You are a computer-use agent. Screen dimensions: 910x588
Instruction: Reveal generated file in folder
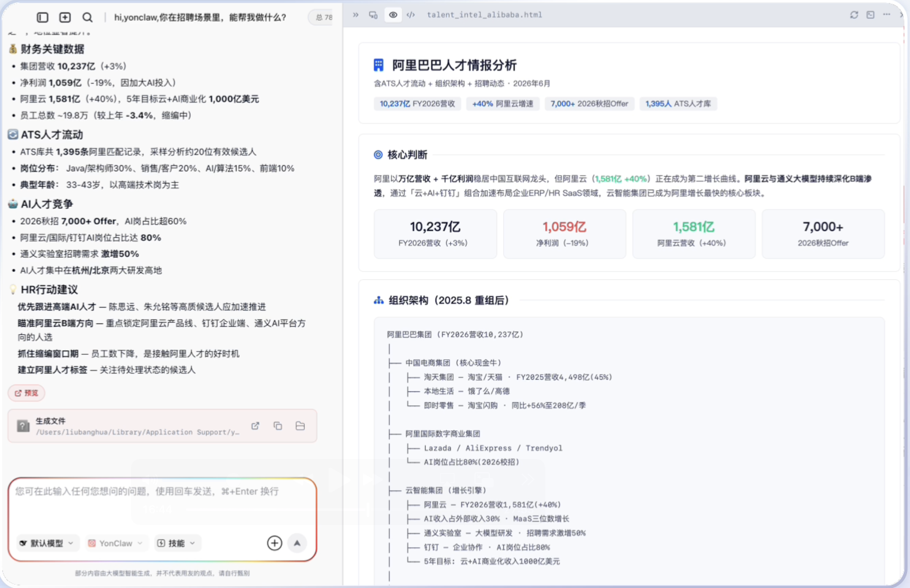[300, 426]
